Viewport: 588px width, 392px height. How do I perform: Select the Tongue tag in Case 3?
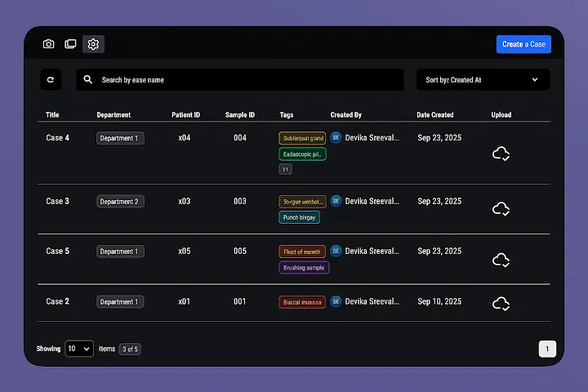click(302, 202)
